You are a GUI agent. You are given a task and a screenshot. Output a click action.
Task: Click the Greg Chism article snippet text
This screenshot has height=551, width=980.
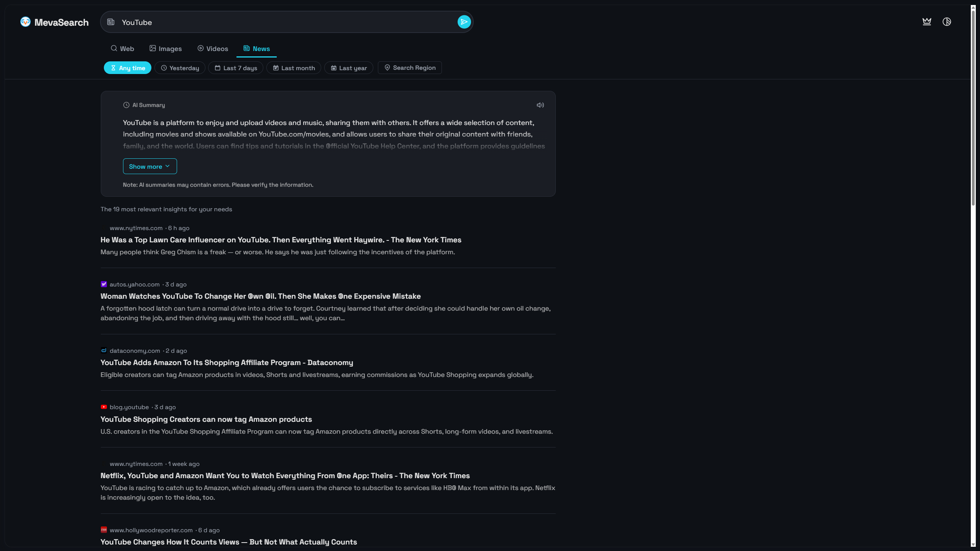pyautogui.click(x=277, y=252)
